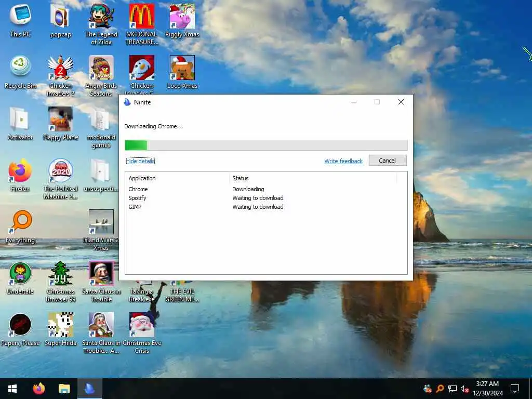
Task: Launch Firefox from the taskbar
Action: click(x=39, y=389)
